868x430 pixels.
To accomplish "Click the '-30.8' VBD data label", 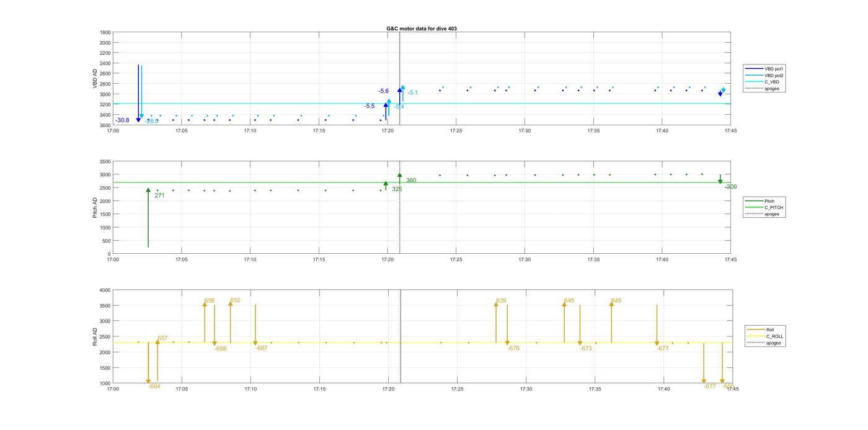I will click(123, 120).
